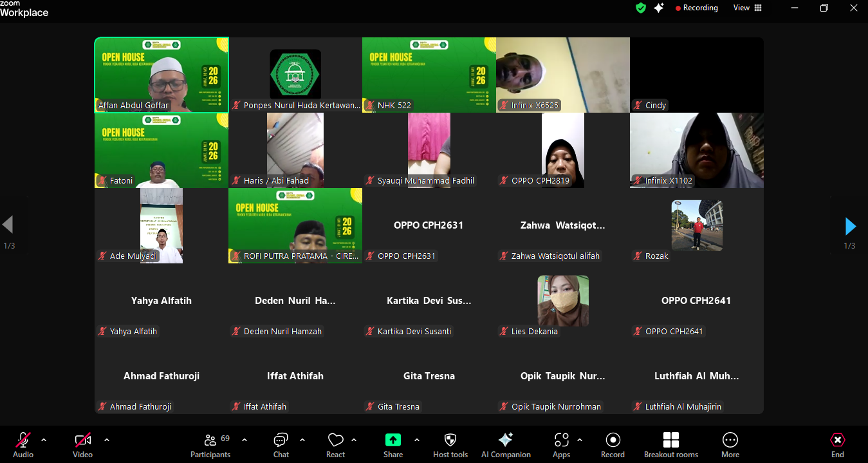Open the React emoji button
The width and height of the screenshot is (868, 463).
pos(336,445)
